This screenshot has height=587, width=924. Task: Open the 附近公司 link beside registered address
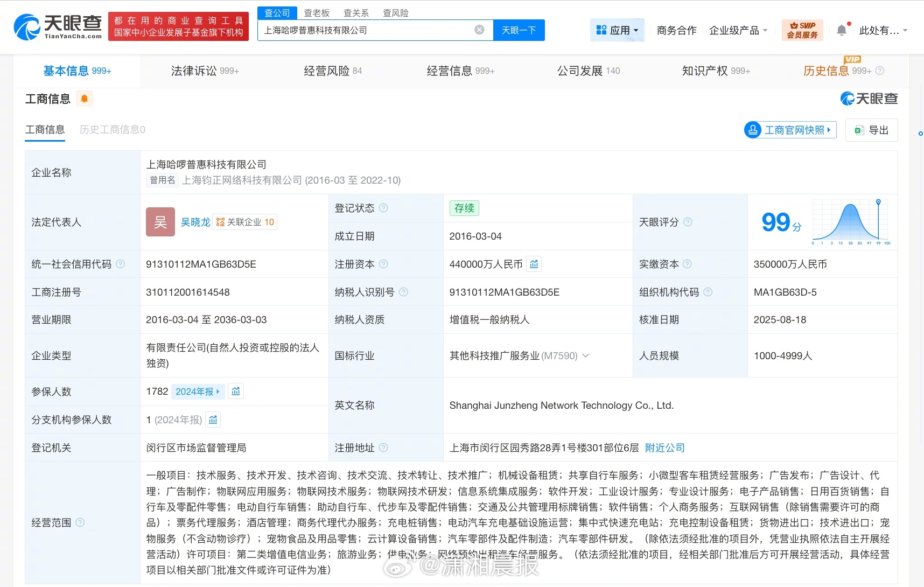point(665,448)
